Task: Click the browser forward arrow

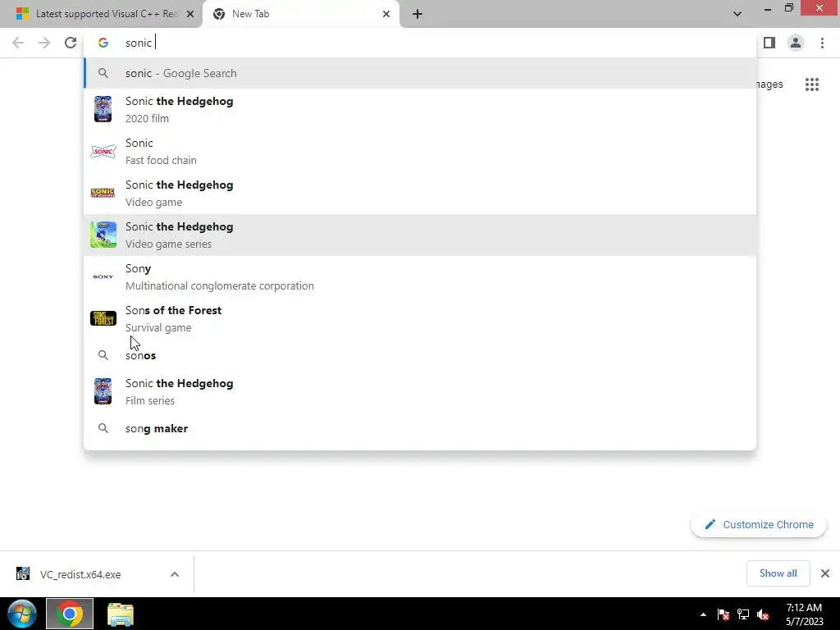Action: pyautogui.click(x=44, y=43)
